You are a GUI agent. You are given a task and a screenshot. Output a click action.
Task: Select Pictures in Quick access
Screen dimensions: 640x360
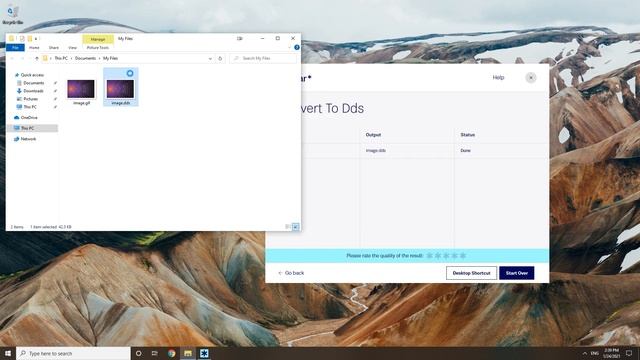[x=31, y=99]
